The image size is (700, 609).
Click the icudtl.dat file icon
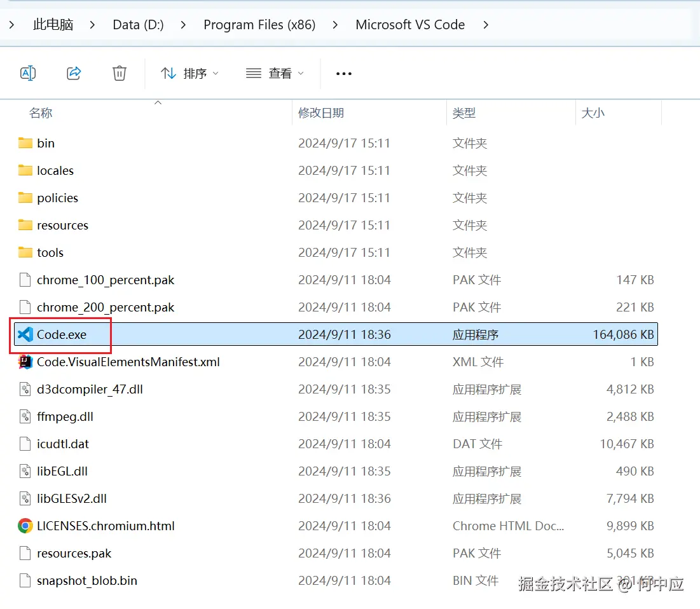[25, 443]
